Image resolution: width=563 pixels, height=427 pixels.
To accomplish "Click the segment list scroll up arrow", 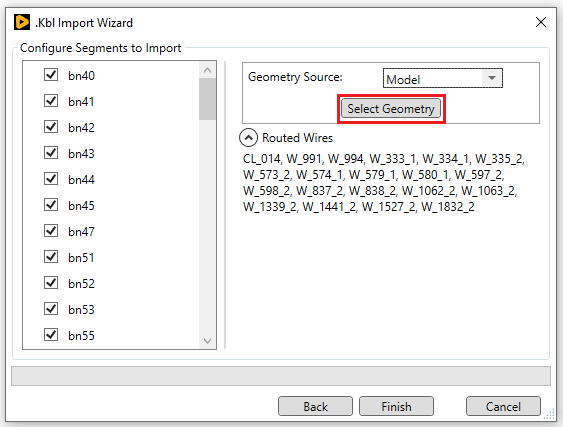I will (x=207, y=70).
